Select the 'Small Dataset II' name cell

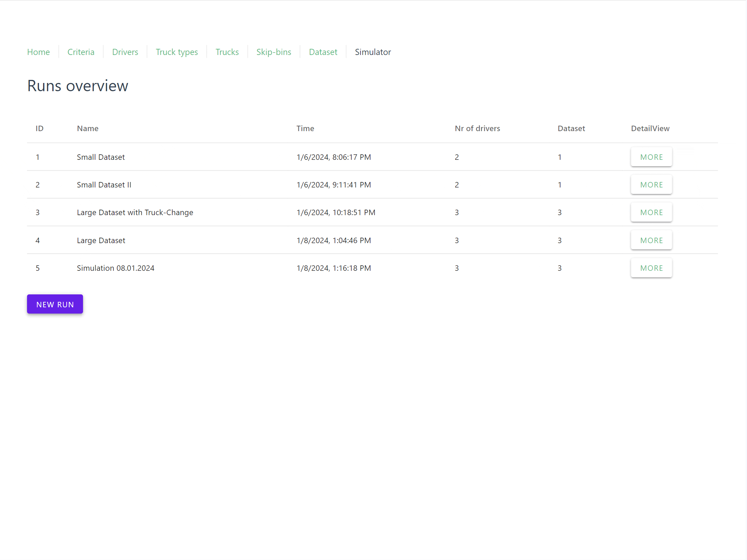[104, 185]
